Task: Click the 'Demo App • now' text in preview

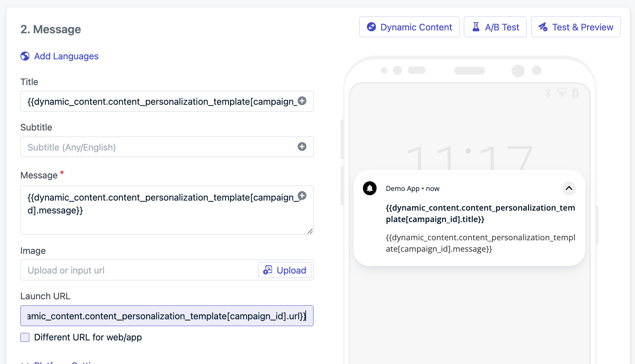Action: click(x=413, y=188)
